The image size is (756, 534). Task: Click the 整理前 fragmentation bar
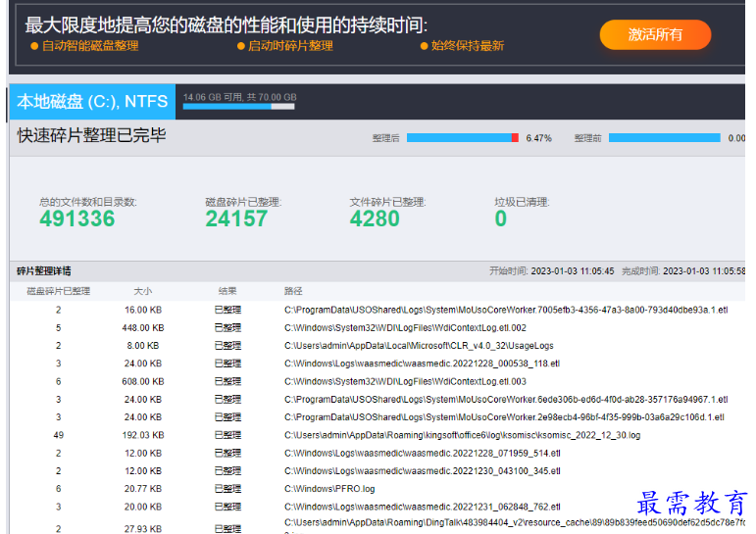[665, 138]
